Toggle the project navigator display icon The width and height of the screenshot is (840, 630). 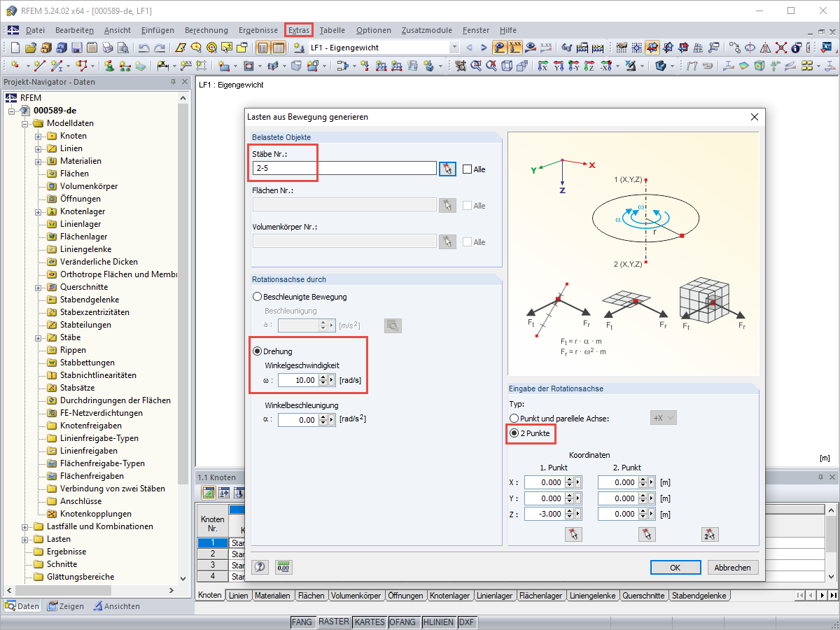pyautogui.click(x=263, y=48)
